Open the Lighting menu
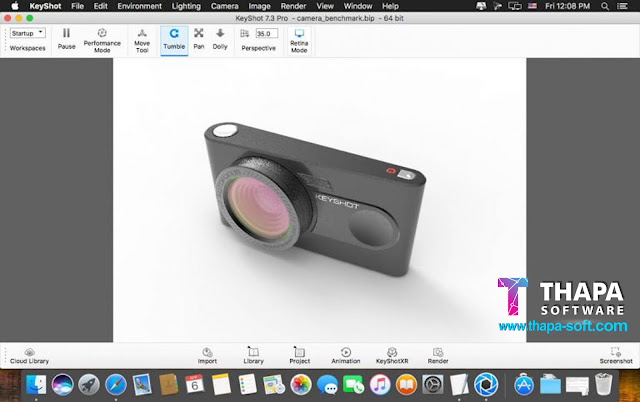Viewport: 640px width, 402px height. [186, 6]
